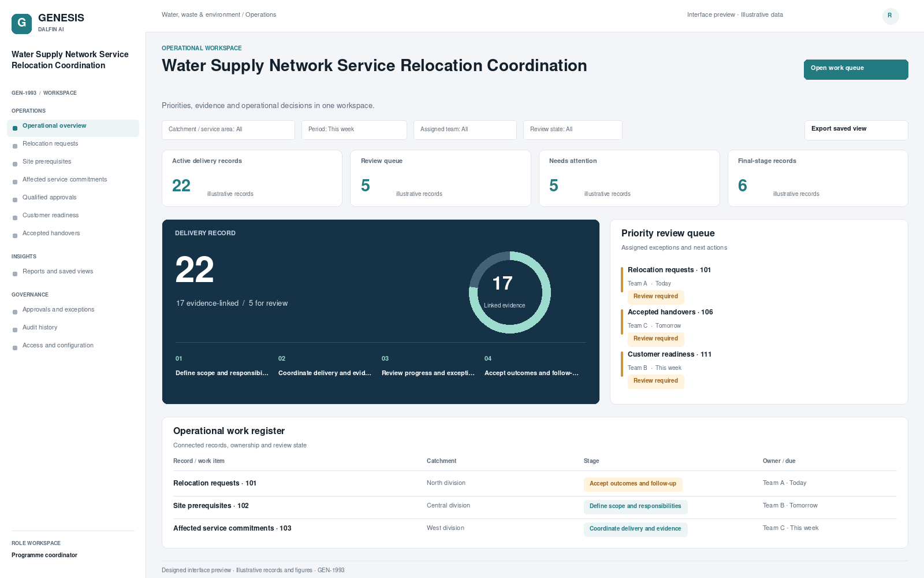Open the Review state filter

[572, 130]
